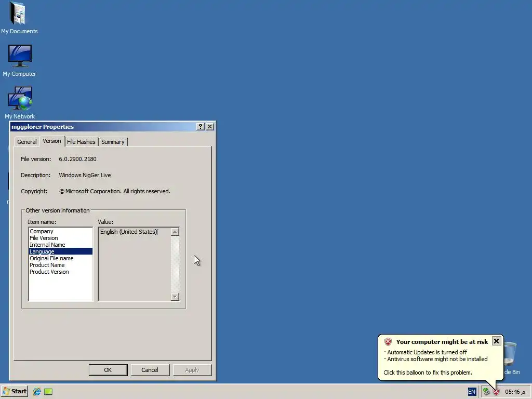Click the red security shield tray icon
532x399 pixels.
point(496,392)
